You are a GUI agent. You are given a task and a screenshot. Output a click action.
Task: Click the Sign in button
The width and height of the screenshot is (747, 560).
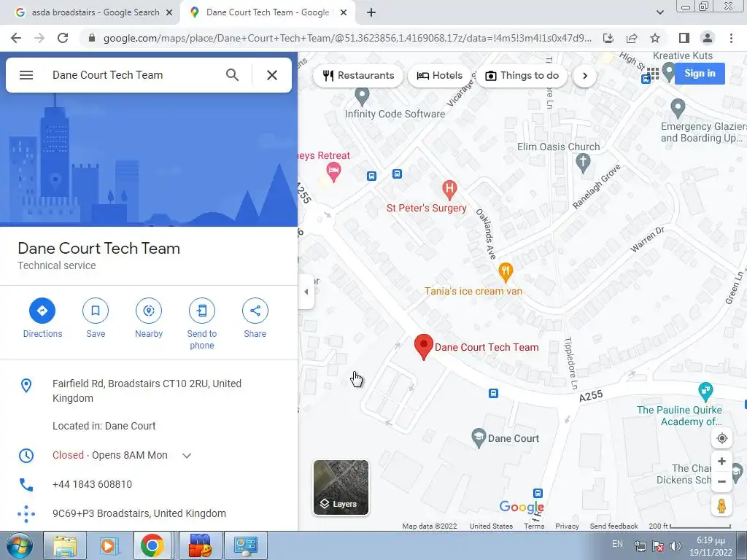coord(700,74)
